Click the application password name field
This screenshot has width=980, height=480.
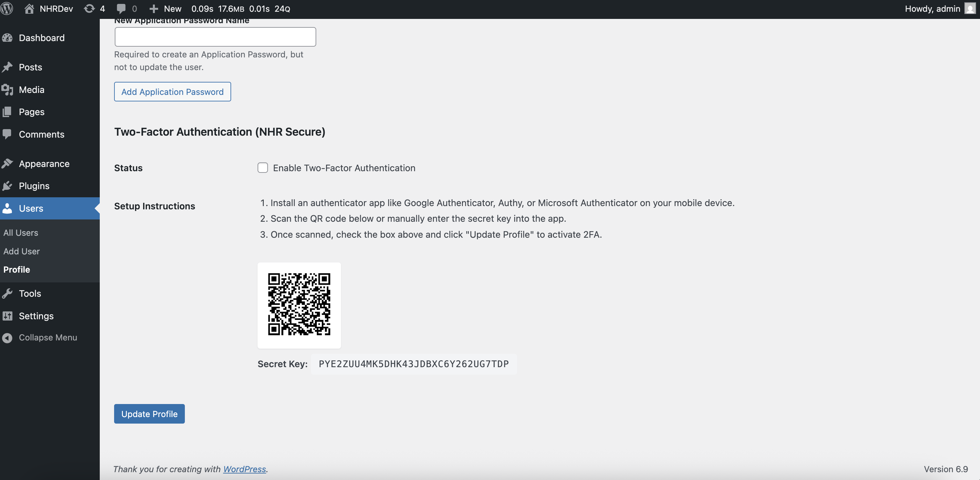pyautogui.click(x=215, y=37)
